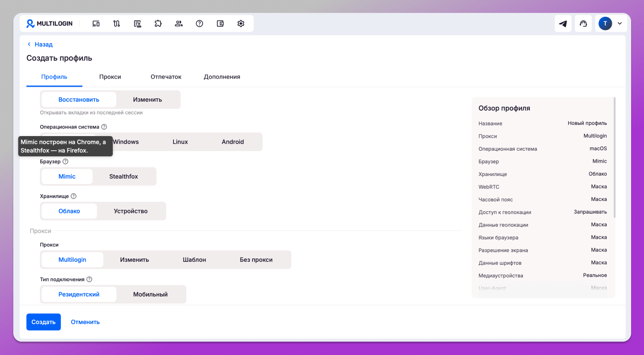Click the Новый профиль name value
The width and height of the screenshot is (644, 355).
[x=587, y=123]
